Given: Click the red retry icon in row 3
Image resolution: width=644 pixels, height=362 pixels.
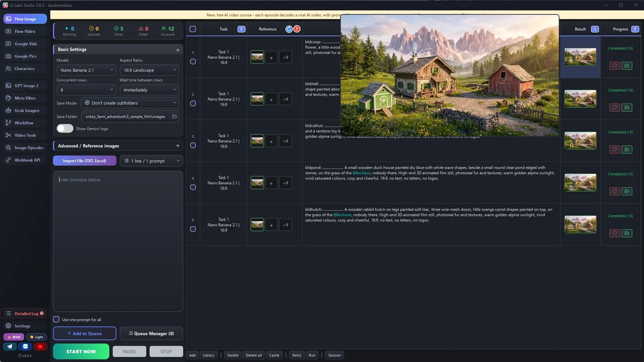Looking at the screenshot, I should pos(615,149).
